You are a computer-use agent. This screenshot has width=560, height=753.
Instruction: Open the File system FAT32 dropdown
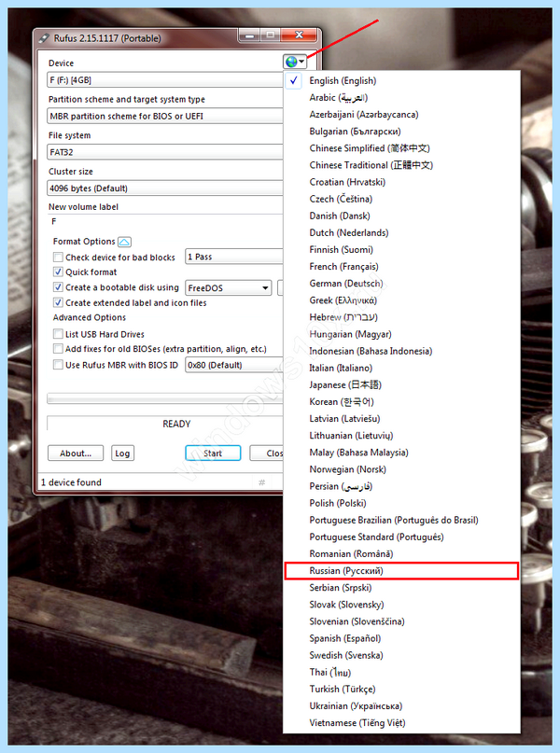click(165, 152)
